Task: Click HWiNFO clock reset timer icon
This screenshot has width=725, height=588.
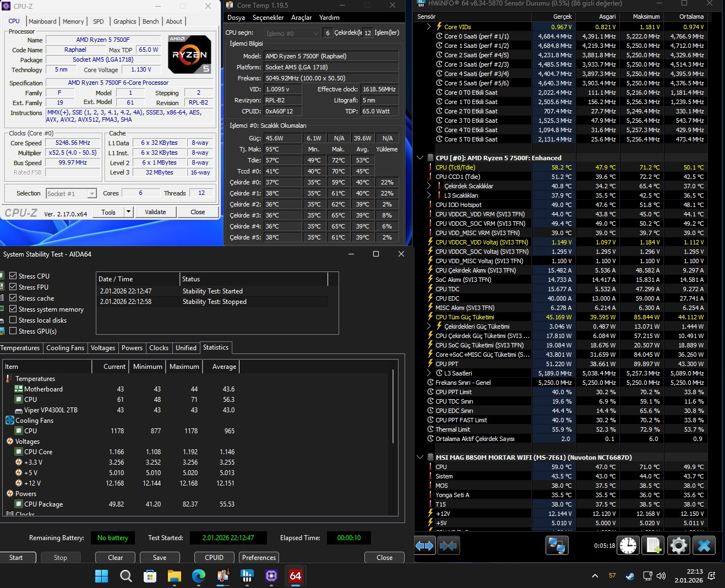Action: tap(628, 546)
